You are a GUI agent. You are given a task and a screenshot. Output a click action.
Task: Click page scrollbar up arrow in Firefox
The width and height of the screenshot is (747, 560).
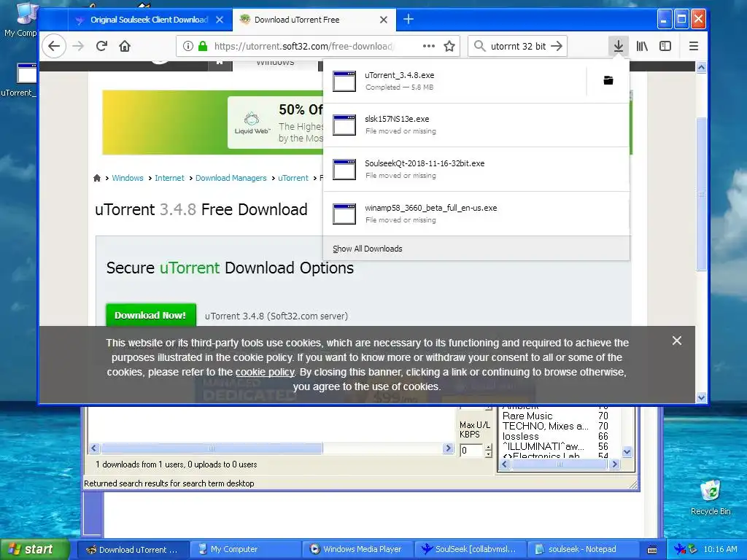click(x=701, y=67)
